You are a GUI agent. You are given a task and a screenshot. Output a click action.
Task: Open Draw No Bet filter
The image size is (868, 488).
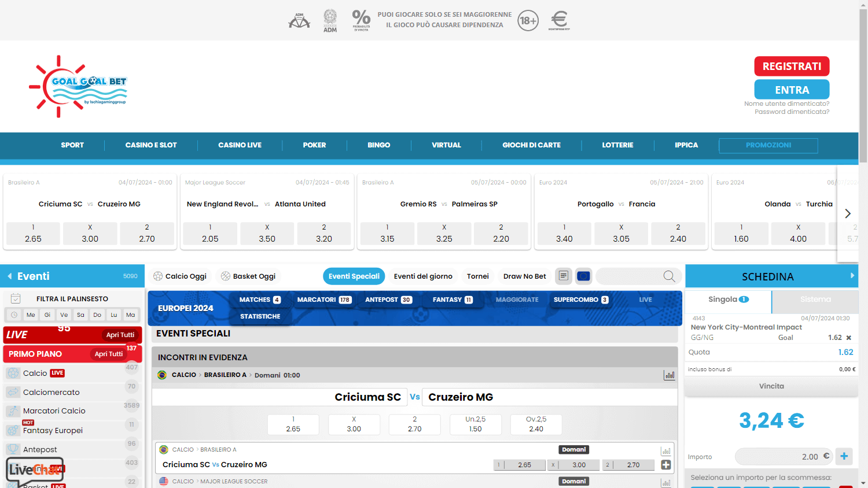tap(524, 276)
